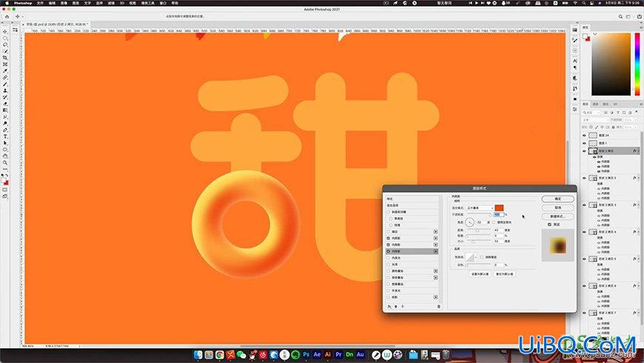The width and height of the screenshot is (644, 363).
Task: Open Finder from the Dock
Action: pyautogui.click(x=198, y=354)
